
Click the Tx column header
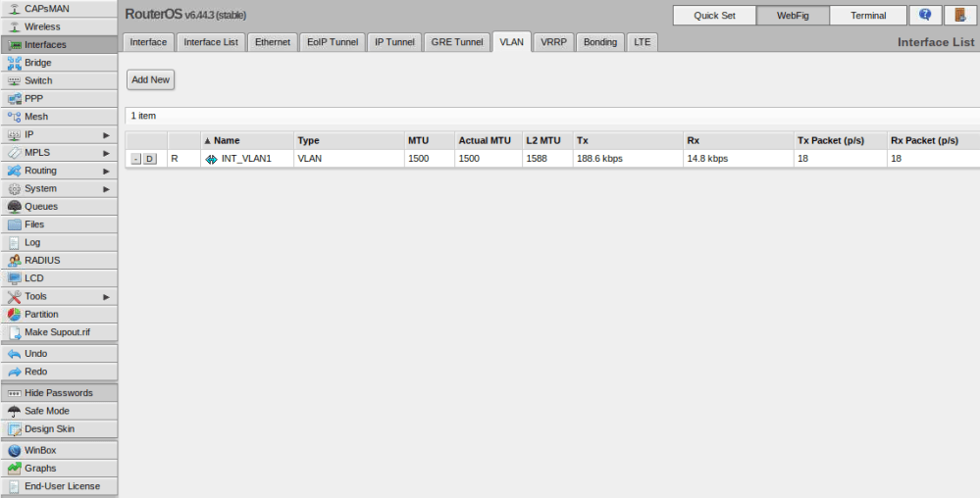[628, 140]
